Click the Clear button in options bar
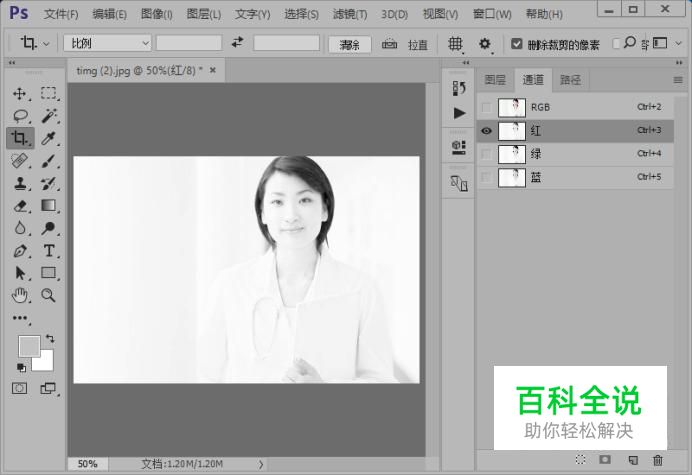Image resolution: width=692 pixels, height=475 pixels. (x=350, y=44)
